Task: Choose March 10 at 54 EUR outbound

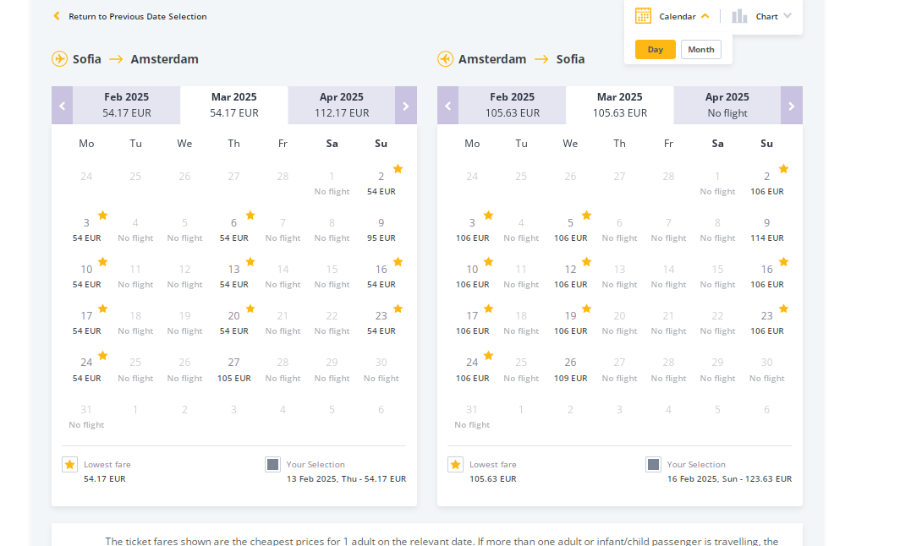Action: [x=86, y=276]
